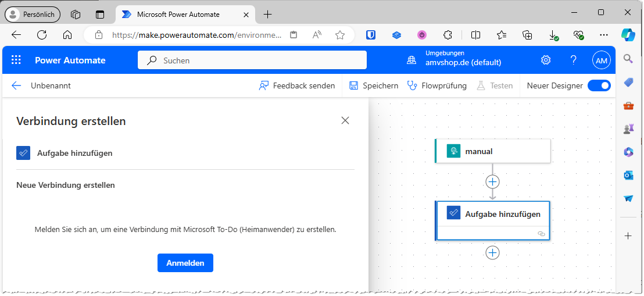The width and height of the screenshot is (644, 296).
Task: Open the Favorites list icon
Action: (x=502, y=35)
